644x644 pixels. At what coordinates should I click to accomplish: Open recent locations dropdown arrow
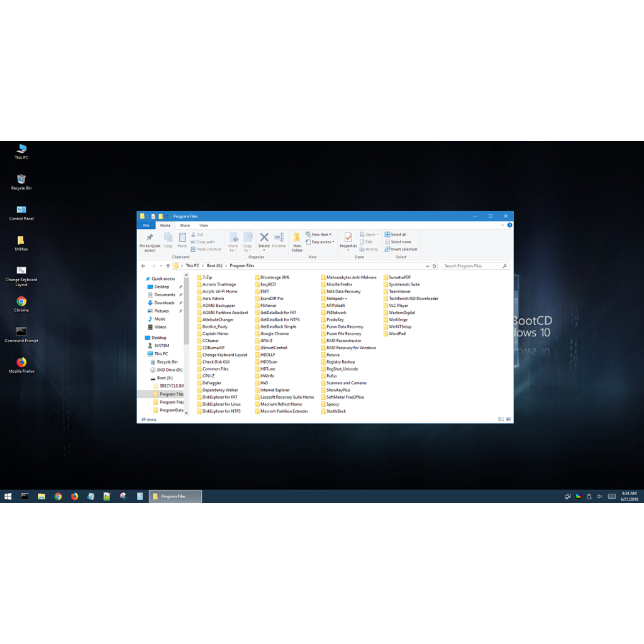161,266
